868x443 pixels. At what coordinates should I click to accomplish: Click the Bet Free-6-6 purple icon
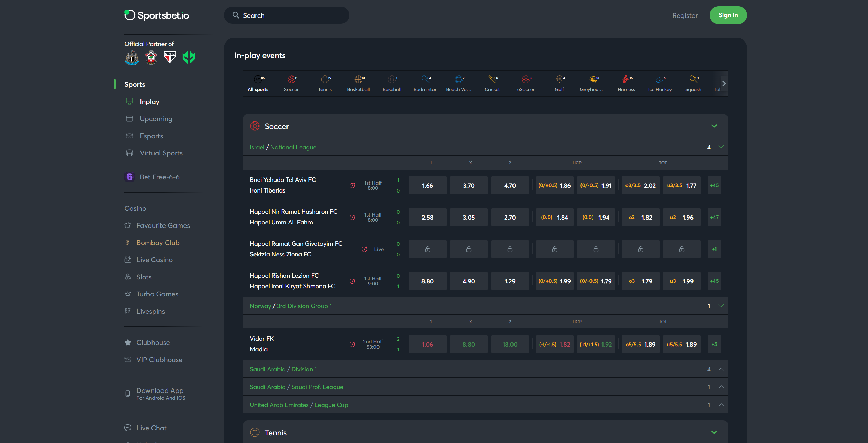[x=129, y=177]
